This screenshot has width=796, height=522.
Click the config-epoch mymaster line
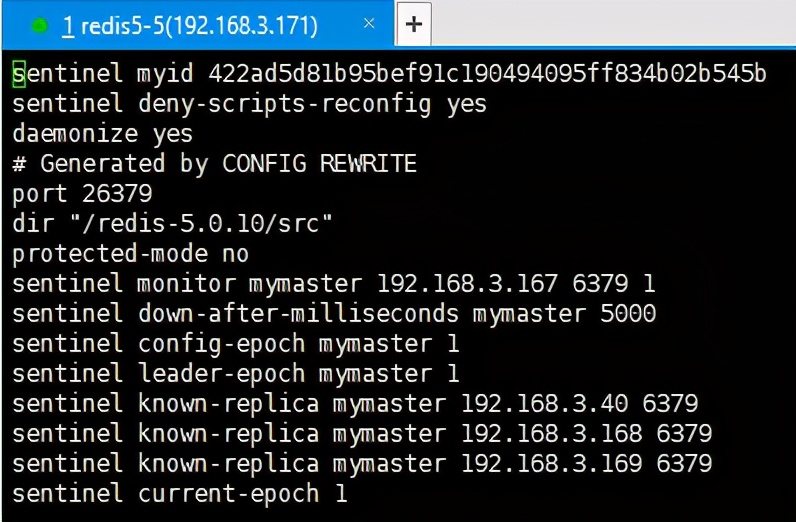coord(235,344)
